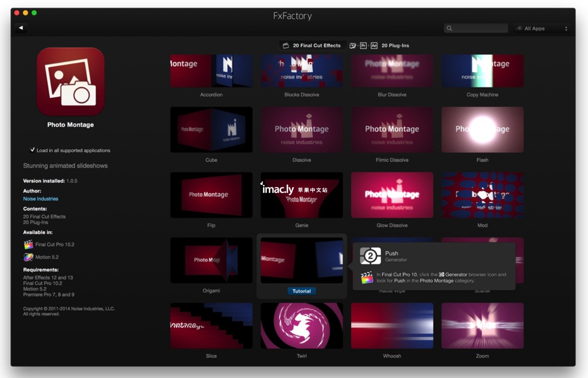Click the search magnifier icon
Viewport: 588px width, 378px height.
449,28
